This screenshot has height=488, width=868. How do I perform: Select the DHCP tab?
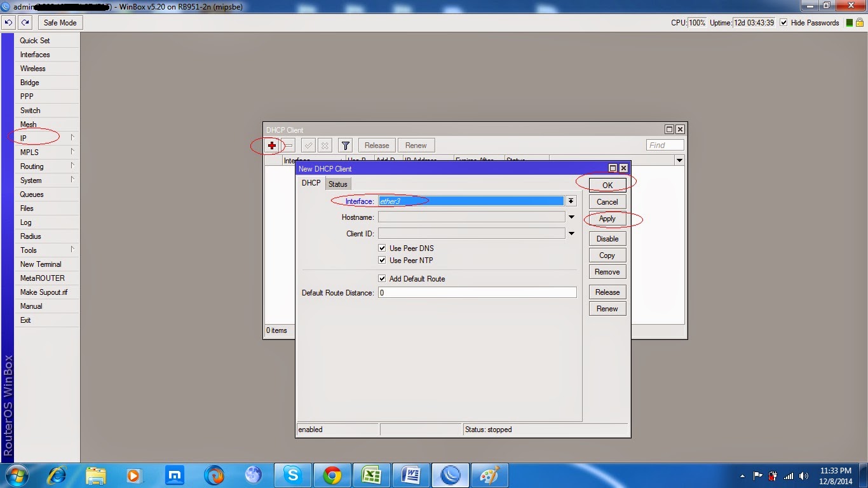[311, 183]
